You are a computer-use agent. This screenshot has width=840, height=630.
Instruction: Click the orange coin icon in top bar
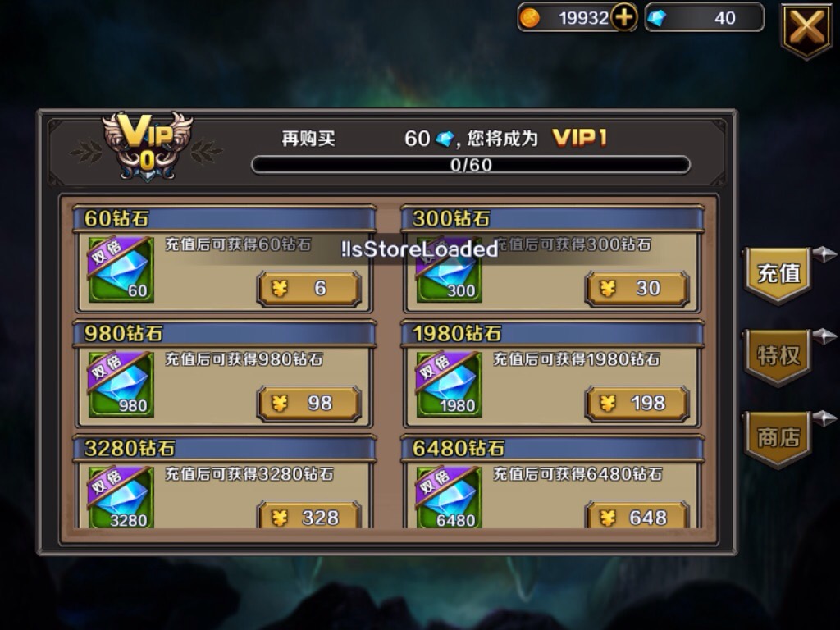point(529,18)
